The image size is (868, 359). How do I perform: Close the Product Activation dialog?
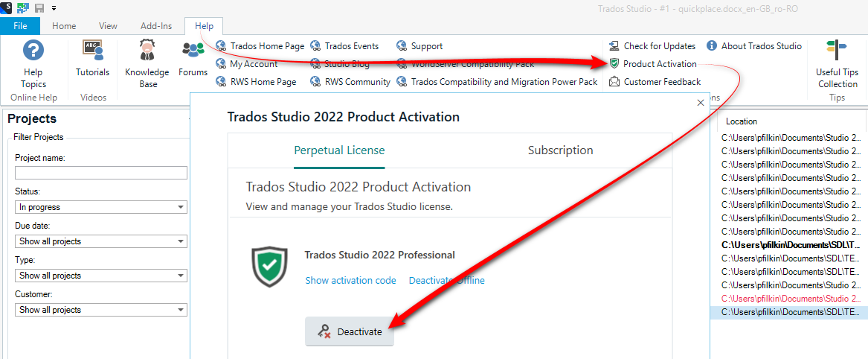click(700, 103)
